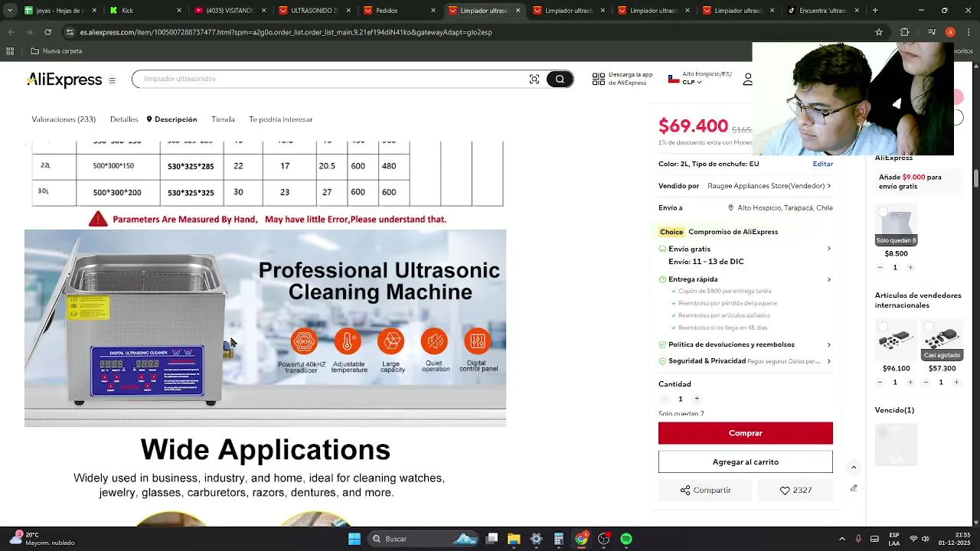
Task: Open the Tienda tab
Action: click(x=223, y=119)
